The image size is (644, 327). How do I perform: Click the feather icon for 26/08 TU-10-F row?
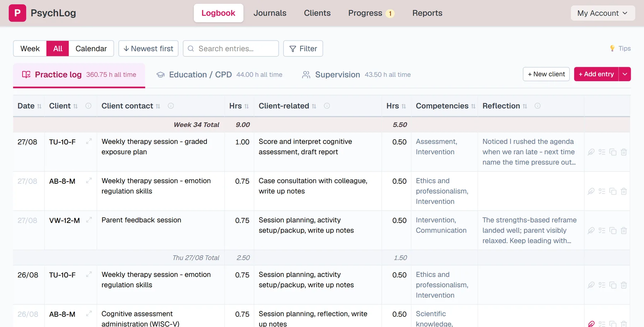[591, 285]
